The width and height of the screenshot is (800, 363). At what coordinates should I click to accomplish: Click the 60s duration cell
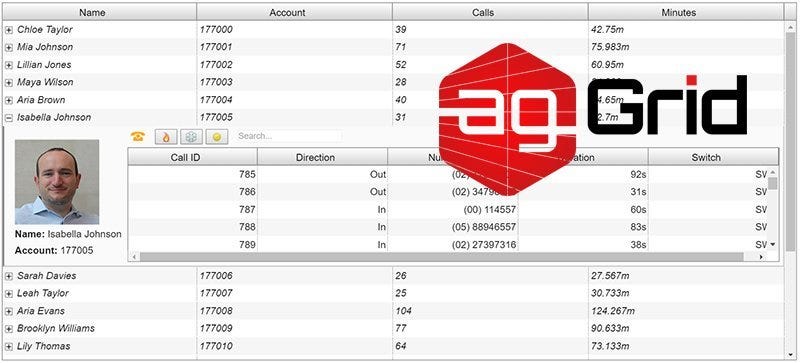coord(583,210)
